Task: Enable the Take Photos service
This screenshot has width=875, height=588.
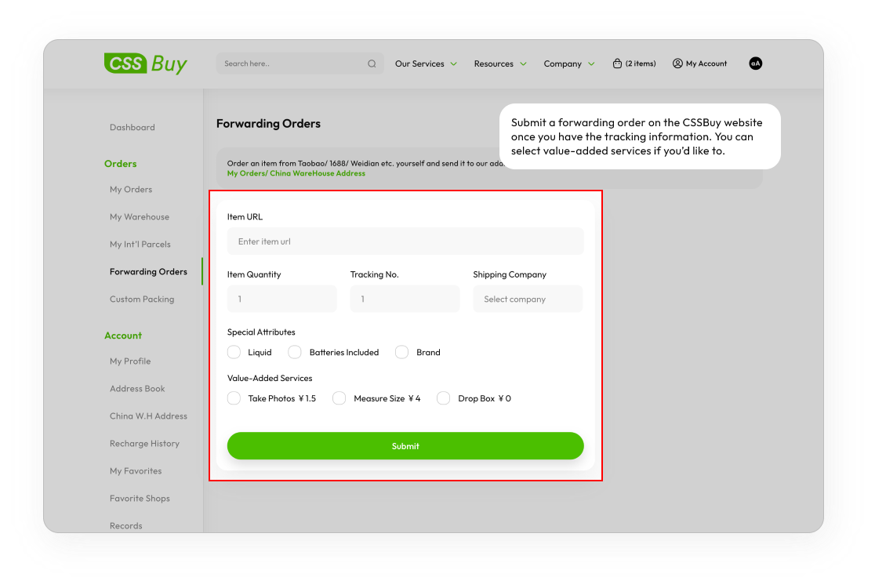Action: pos(234,398)
